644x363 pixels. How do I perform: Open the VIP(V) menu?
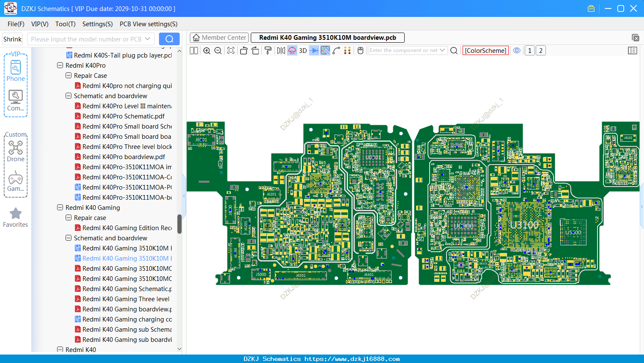coord(40,24)
